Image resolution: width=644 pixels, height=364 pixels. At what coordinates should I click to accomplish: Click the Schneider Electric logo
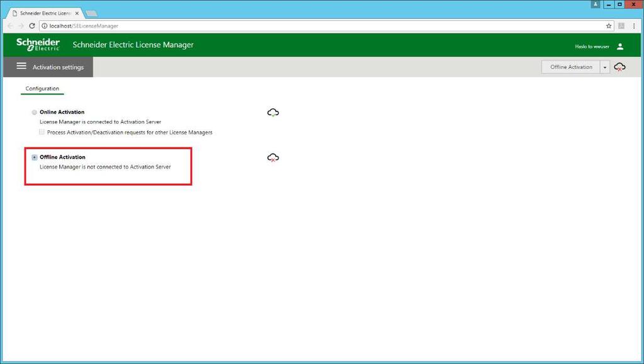(38, 45)
